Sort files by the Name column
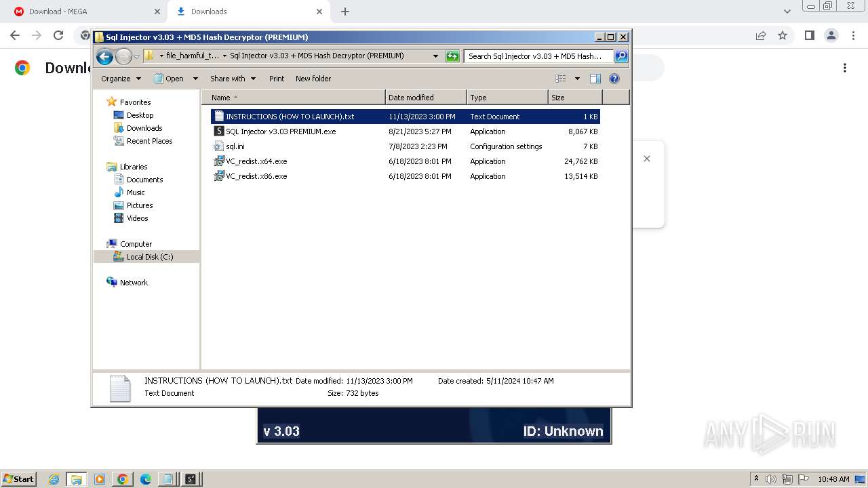868x488 pixels. point(293,98)
